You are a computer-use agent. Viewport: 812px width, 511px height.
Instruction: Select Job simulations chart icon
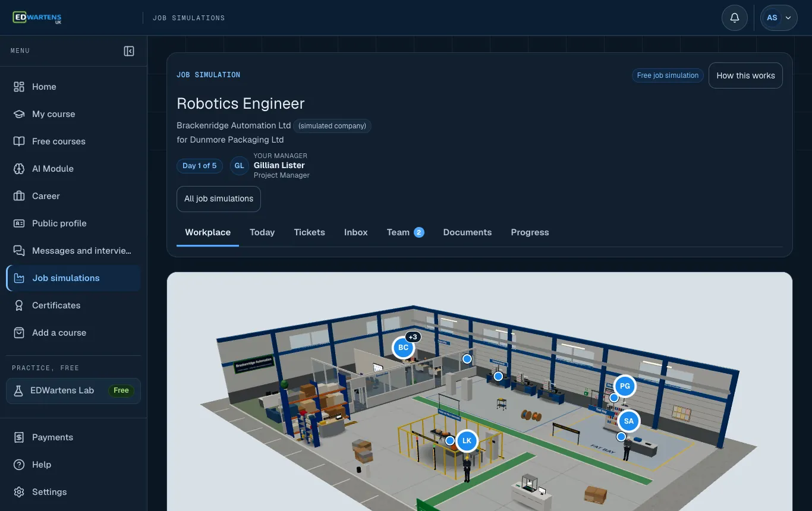click(x=19, y=278)
